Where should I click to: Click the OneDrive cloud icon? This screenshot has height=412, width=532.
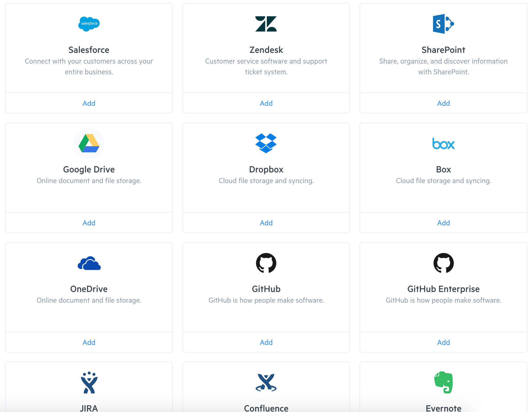[89, 263]
